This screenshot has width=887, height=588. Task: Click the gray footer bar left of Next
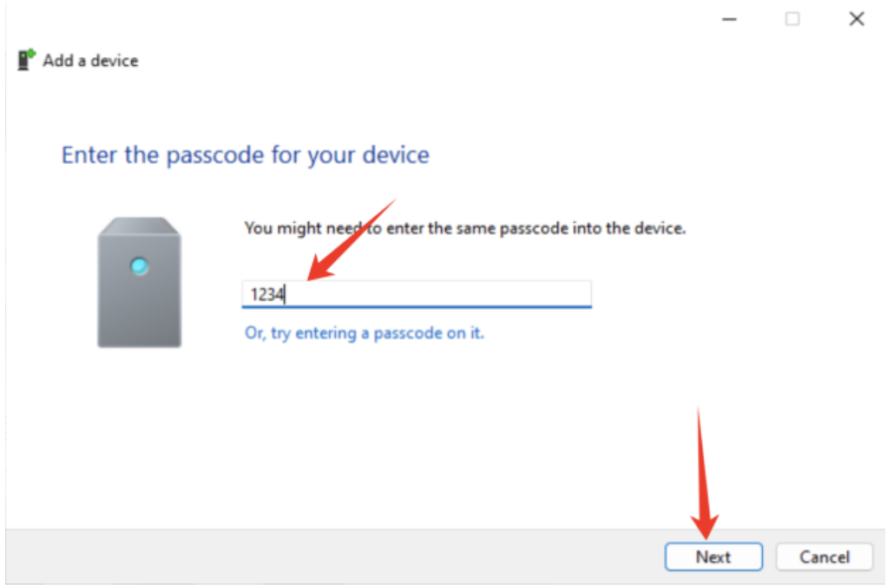[x=347, y=555]
